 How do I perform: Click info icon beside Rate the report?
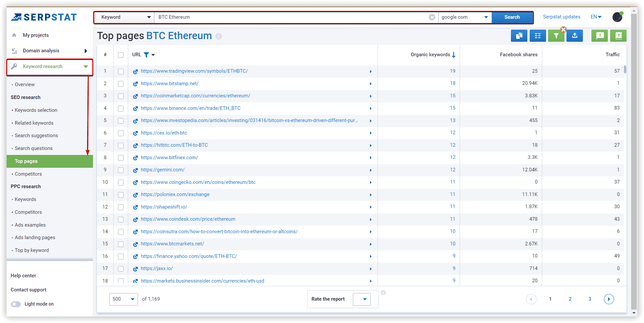click(383, 292)
